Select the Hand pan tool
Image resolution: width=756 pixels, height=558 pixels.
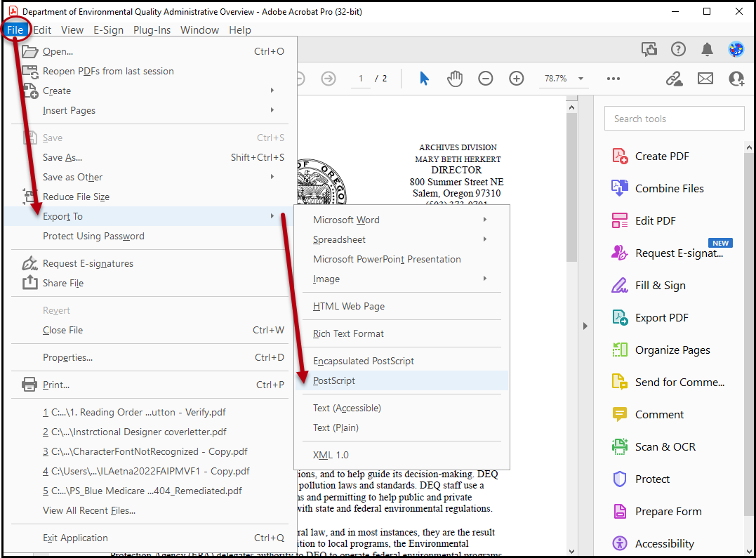454,78
